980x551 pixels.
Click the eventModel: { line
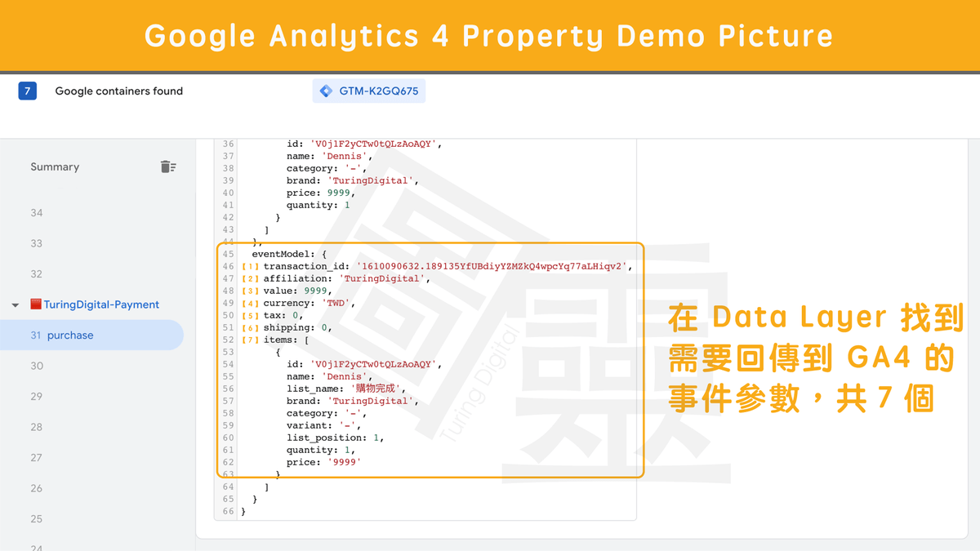pos(289,254)
